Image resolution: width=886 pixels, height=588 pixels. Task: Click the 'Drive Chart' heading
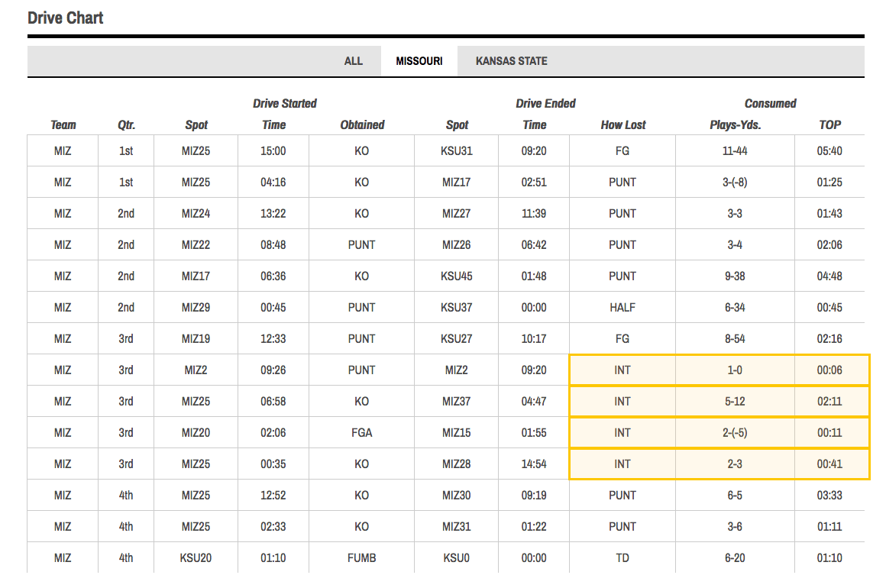pos(66,18)
